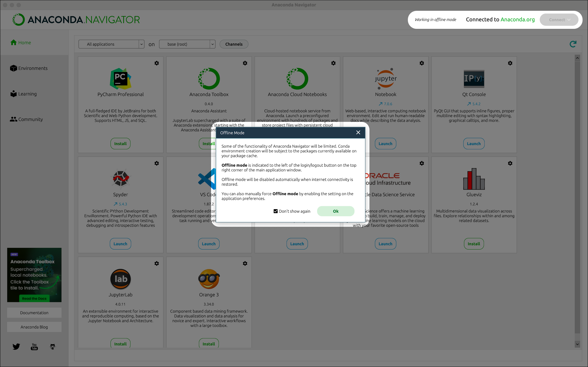Click the Home icon in the sidebar
Viewport: 588px width, 367px height.
coord(14,43)
